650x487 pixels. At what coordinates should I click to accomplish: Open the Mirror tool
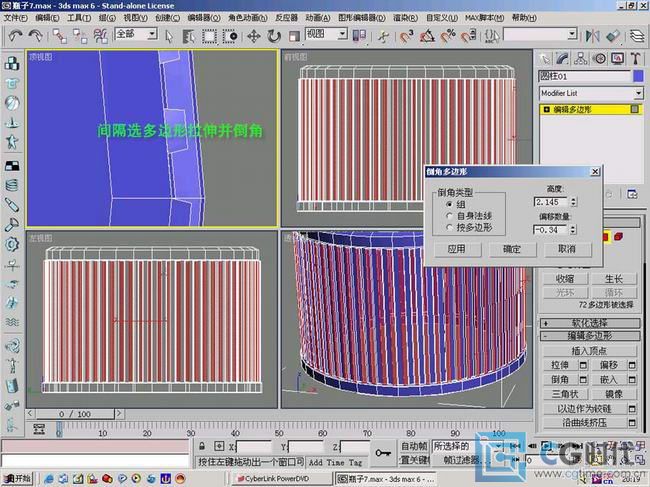592,36
